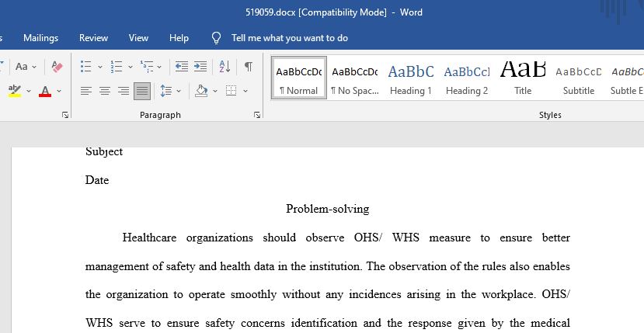
Task: Open Line Spacing dropdown arrow
Action: point(179,91)
